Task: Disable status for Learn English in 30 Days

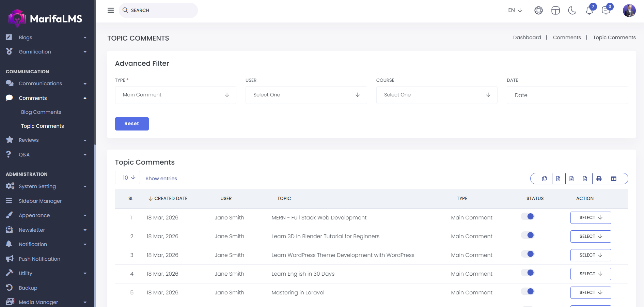Action: pos(528,273)
